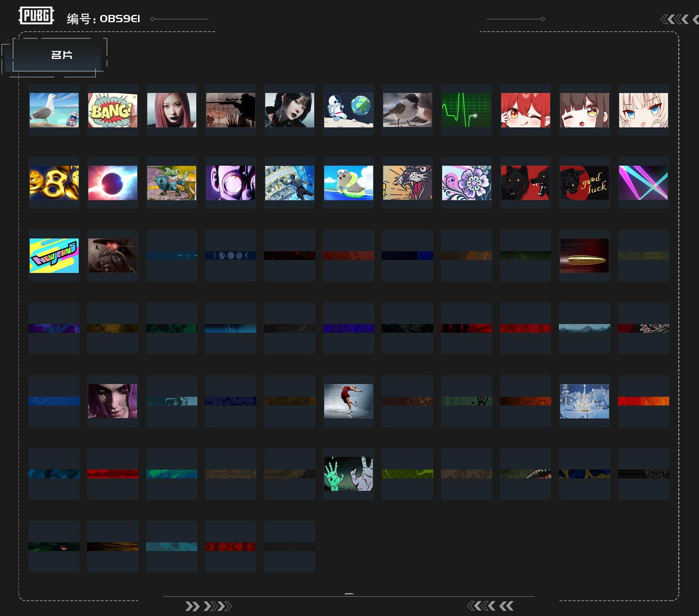
Task: Choose the BANG! comic namecard
Action: pyautogui.click(x=112, y=110)
